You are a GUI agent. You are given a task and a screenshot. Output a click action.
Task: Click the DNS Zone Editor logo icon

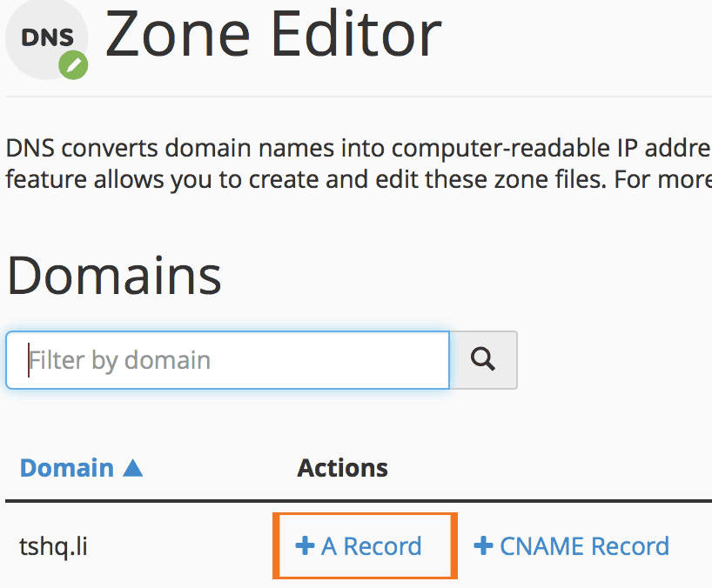[47, 38]
